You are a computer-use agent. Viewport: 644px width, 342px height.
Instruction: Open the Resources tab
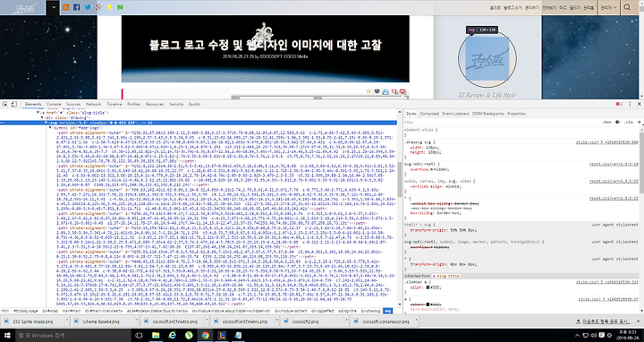coord(155,104)
